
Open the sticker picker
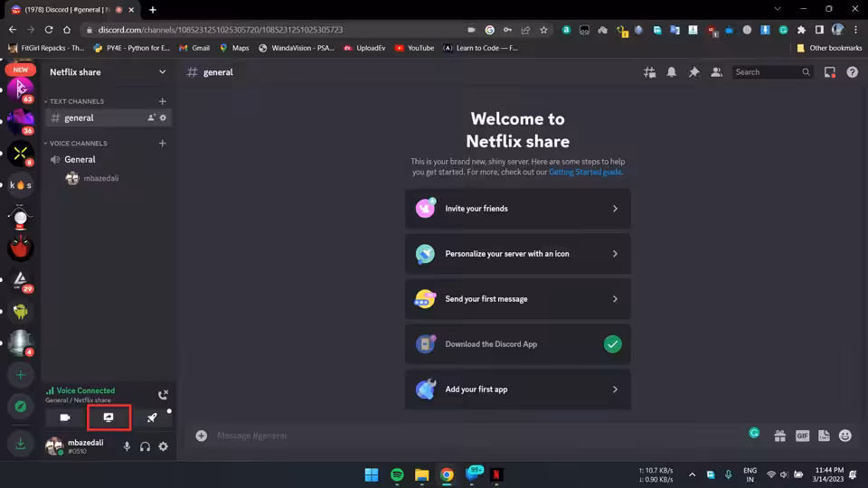tap(824, 436)
